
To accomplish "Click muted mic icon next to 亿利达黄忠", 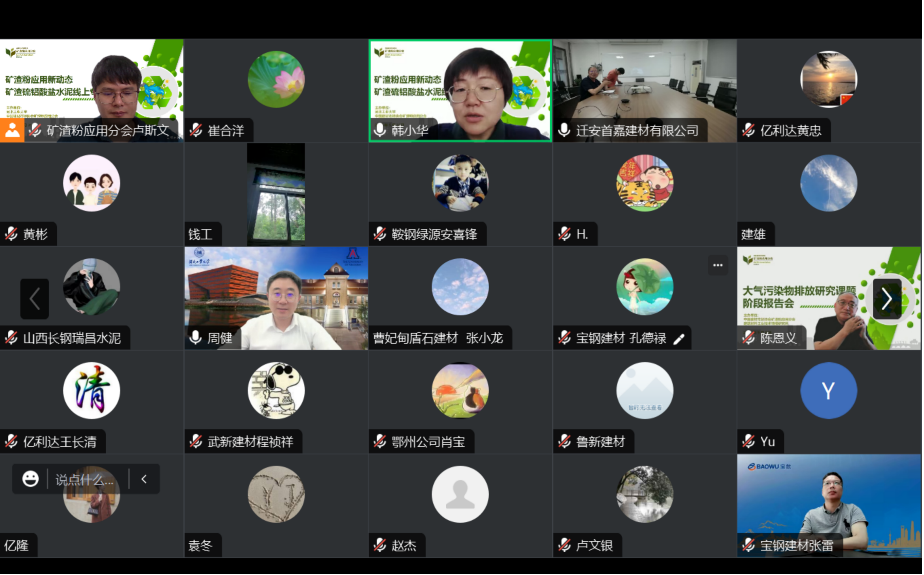I will click(x=748, y=130).
